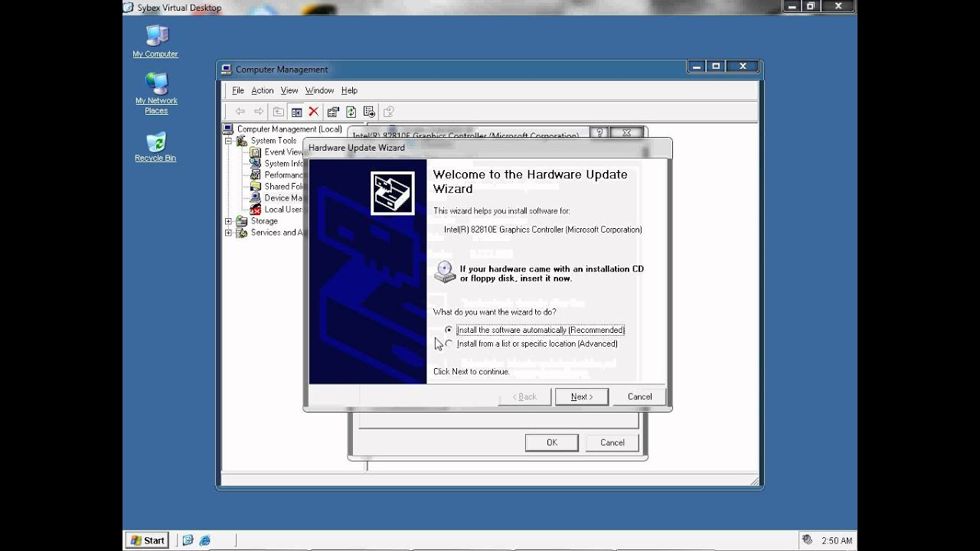The width and height of the screenshot is (980, 551).
Task: Open the My Network Places desktop icon
Action: click(x=156, y=93)
